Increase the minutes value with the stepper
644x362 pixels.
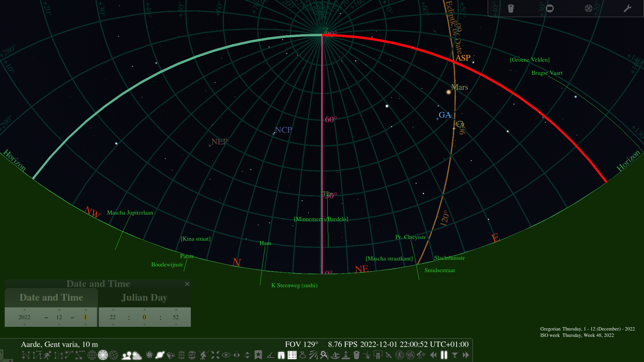144,309
